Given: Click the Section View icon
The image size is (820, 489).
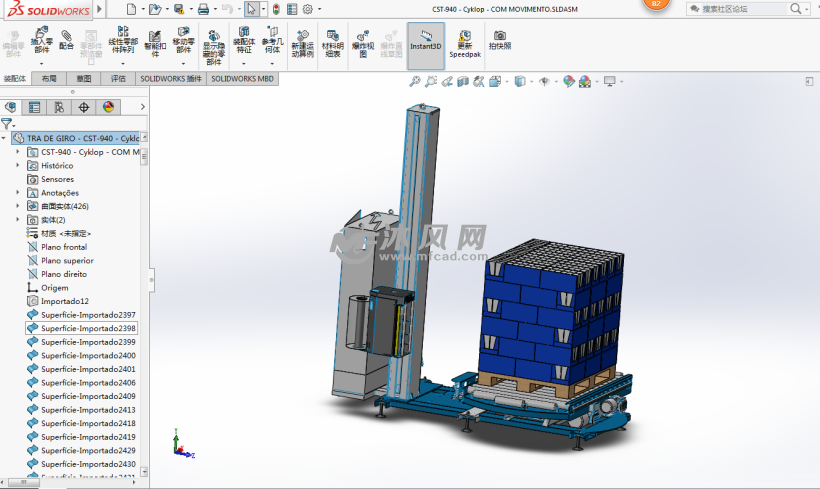Looking at the screenshot, I should [x=462, y=82].
